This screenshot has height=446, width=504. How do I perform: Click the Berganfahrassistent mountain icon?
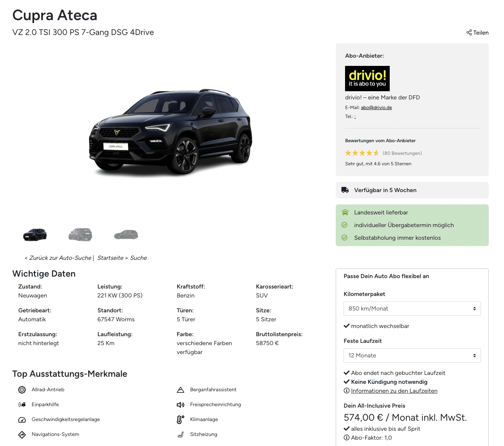[x=181, y=390]
